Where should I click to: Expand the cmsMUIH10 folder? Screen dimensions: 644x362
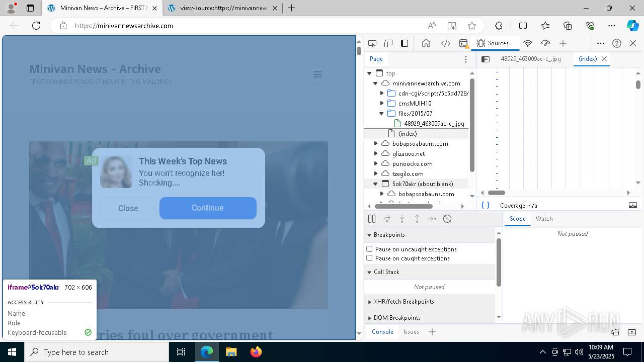click(x=382, y=104)
